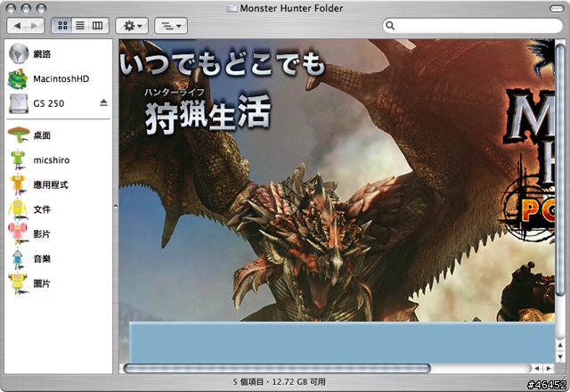Open the 網路 network globe icon

tap(19, 53)
